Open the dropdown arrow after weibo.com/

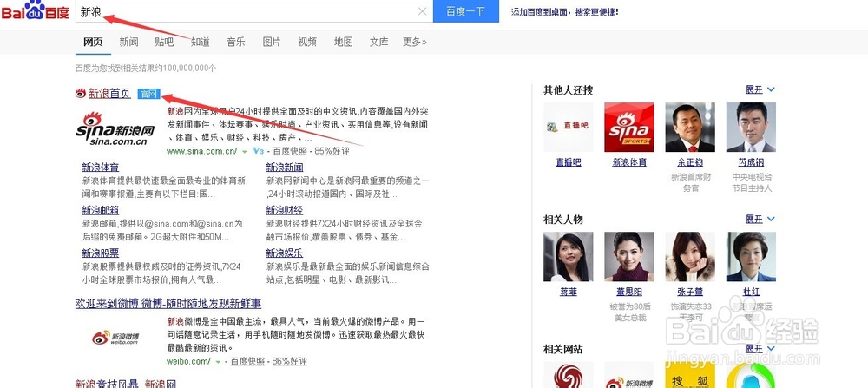coord(218,361)
